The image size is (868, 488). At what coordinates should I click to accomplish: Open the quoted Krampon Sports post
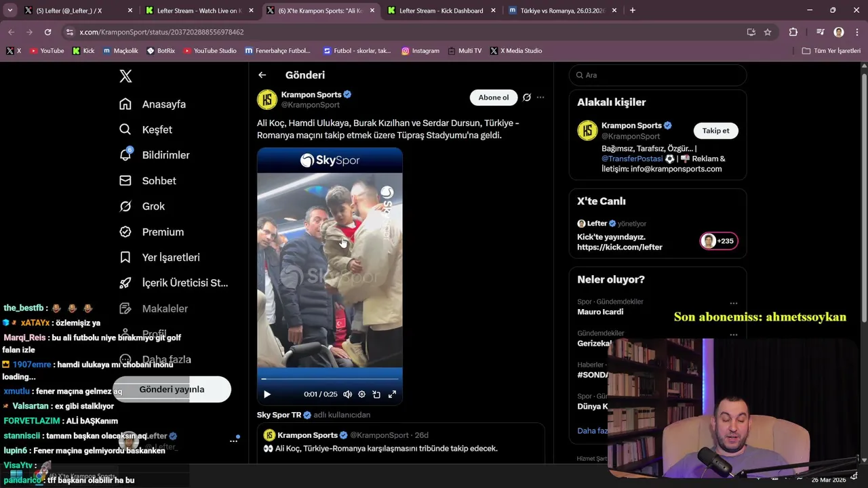point(401,444)
